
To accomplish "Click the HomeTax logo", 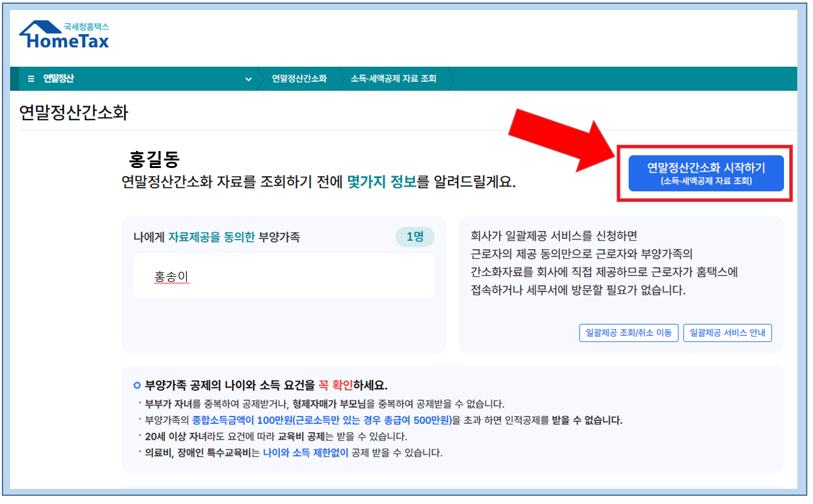I will [x=64, y=35].
